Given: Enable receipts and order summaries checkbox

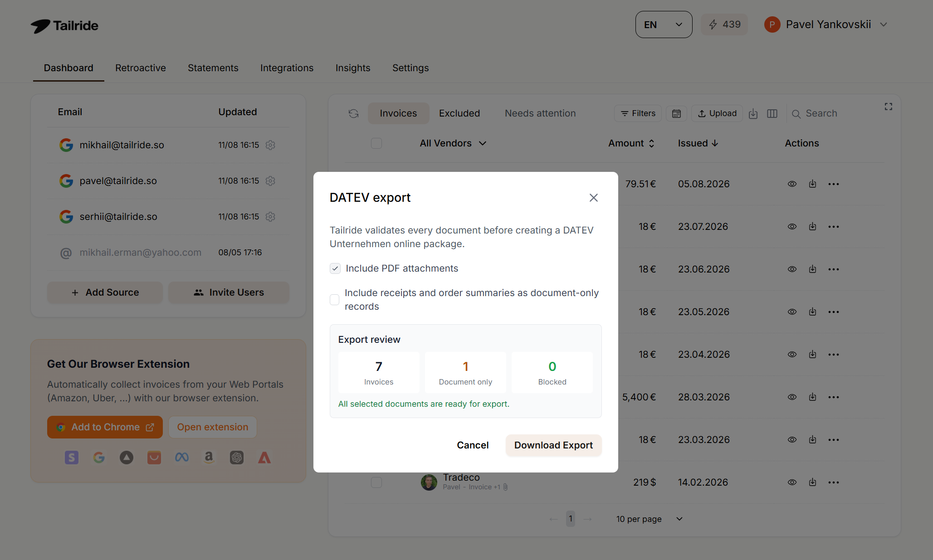Looking at the screenshot, I should [x=335, y=300].
